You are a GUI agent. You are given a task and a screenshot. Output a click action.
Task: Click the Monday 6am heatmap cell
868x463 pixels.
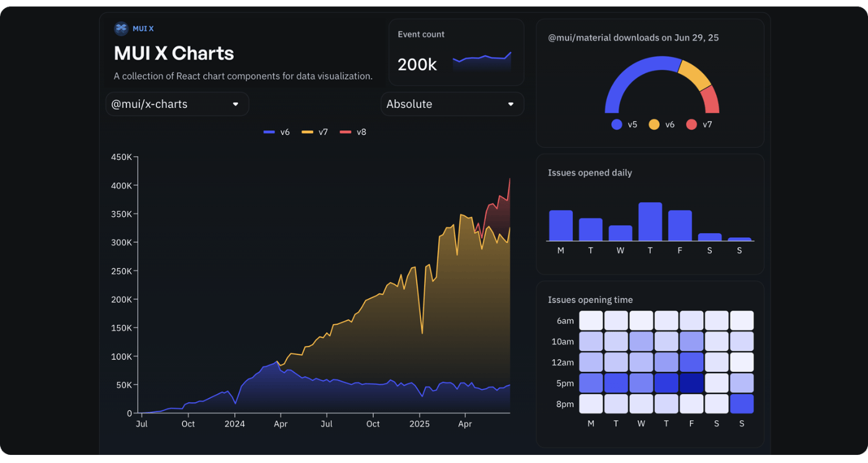pyautogui.click(x=591, y=320)
